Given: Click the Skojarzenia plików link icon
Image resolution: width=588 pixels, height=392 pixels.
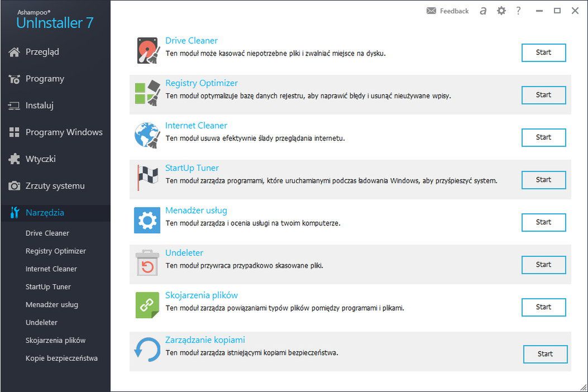Looking at the screenshot, I should click(147, 305).
